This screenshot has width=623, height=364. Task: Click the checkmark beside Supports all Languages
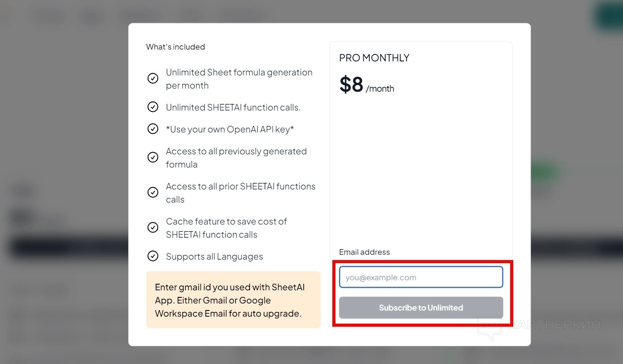pos(153,256)
